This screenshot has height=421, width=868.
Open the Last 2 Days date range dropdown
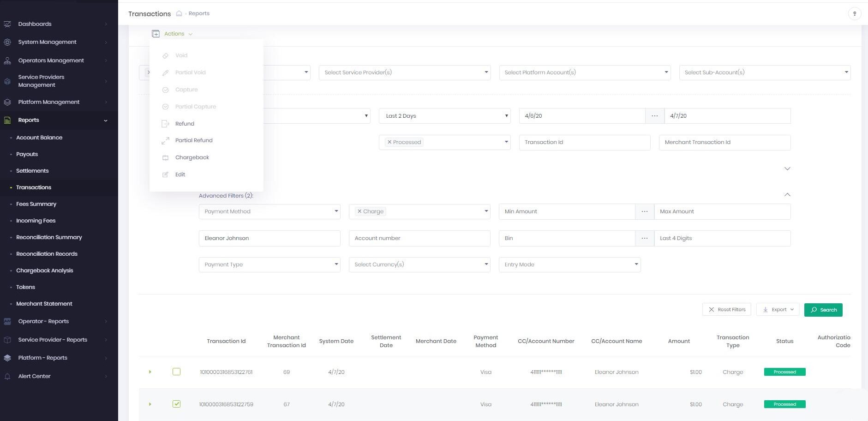click(x=444, y=116)
